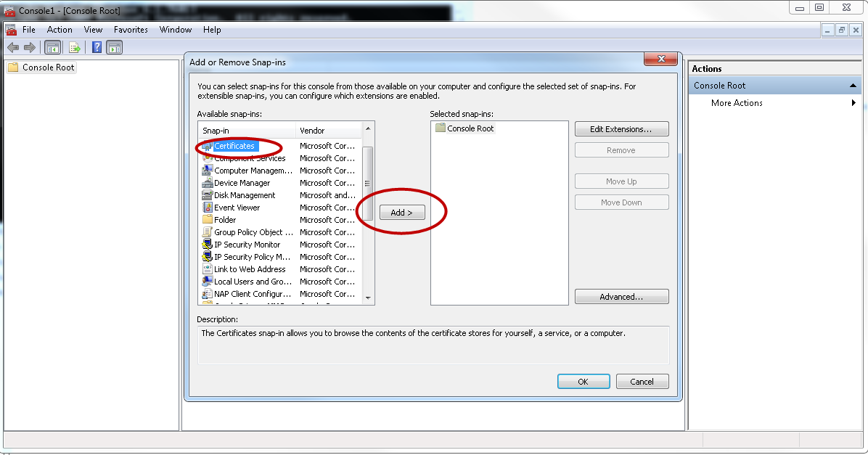The image size is (868, 455).
Task: Select Device Manager snap-in name
Action: (242, 183)
